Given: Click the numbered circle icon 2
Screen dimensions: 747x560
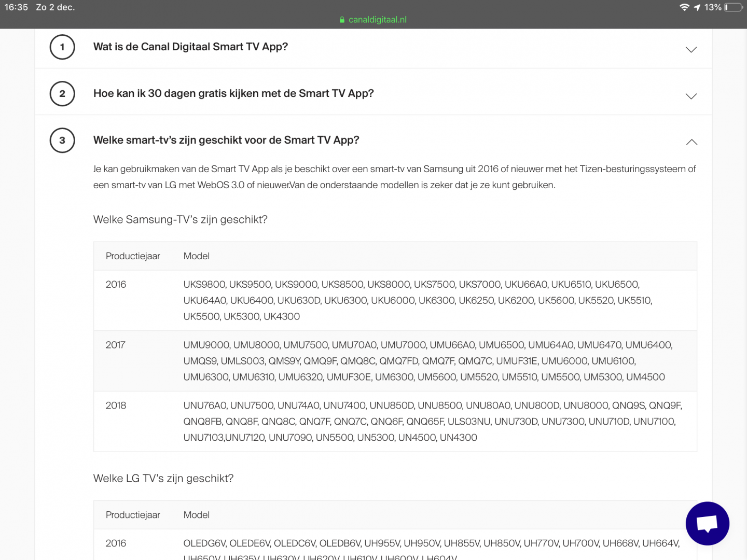Looking at the screenshot, I should (x=62, y=94).
